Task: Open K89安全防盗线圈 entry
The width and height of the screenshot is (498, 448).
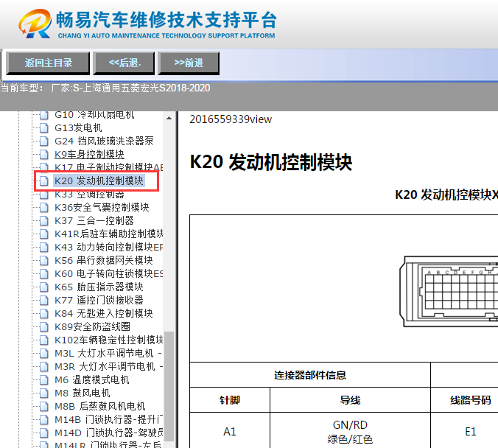Action: (92, 326)
